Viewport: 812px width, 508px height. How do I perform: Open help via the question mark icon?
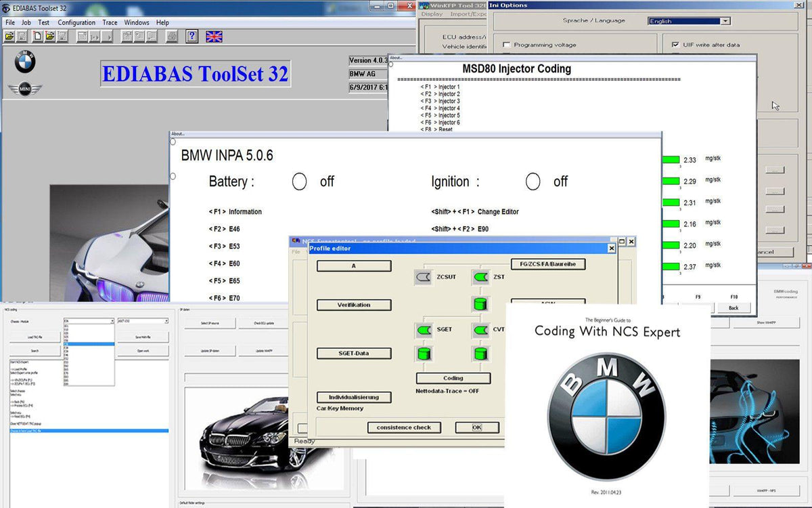tap(192, 37)
